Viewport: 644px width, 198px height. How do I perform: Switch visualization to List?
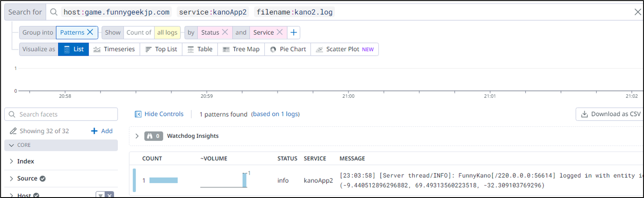[x=73, y=49]
